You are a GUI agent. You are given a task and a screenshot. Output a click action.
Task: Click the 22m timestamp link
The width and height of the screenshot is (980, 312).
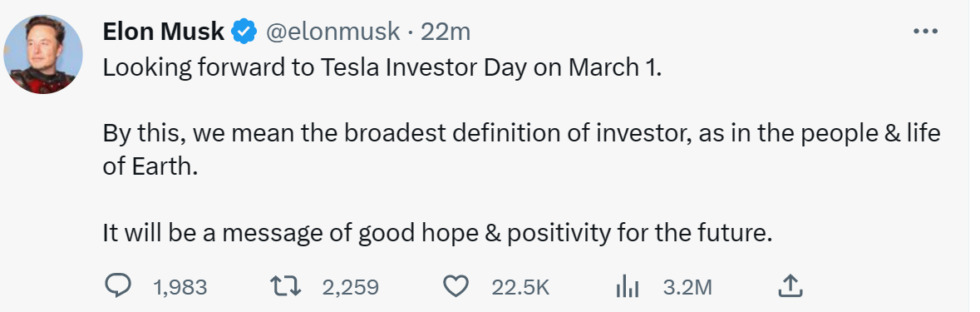tap(445, 32)
